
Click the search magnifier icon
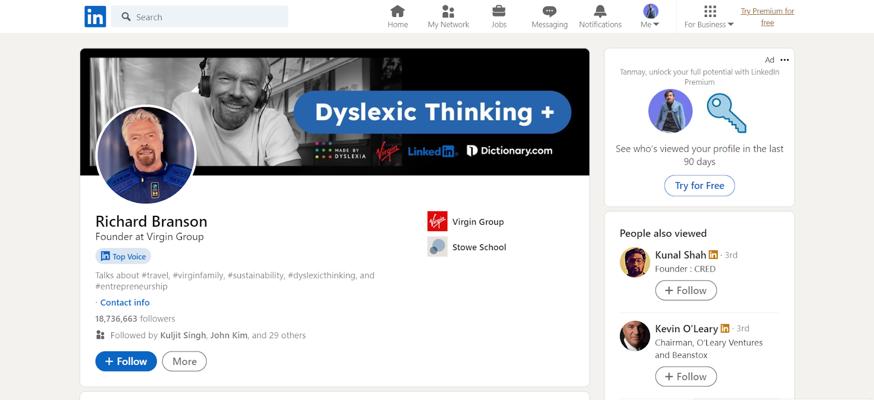(x=127, y=17)
